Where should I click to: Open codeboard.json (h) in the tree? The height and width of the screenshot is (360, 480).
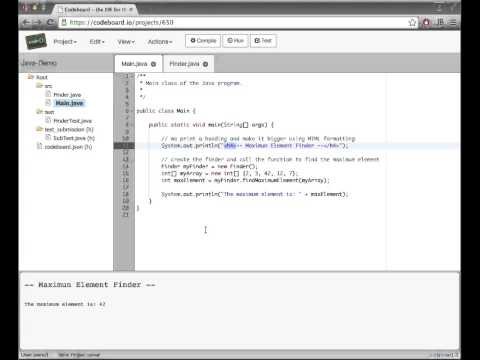pos(68,147)
